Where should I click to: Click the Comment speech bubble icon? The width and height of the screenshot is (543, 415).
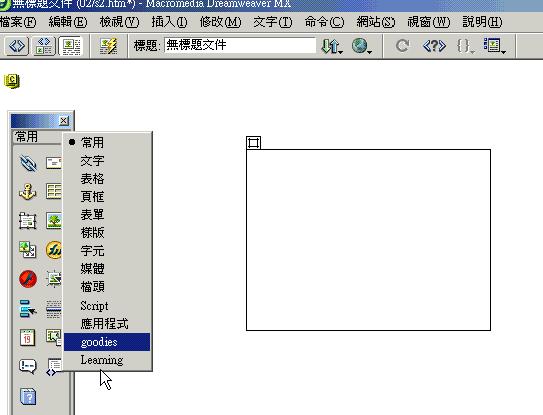[27, 366]
